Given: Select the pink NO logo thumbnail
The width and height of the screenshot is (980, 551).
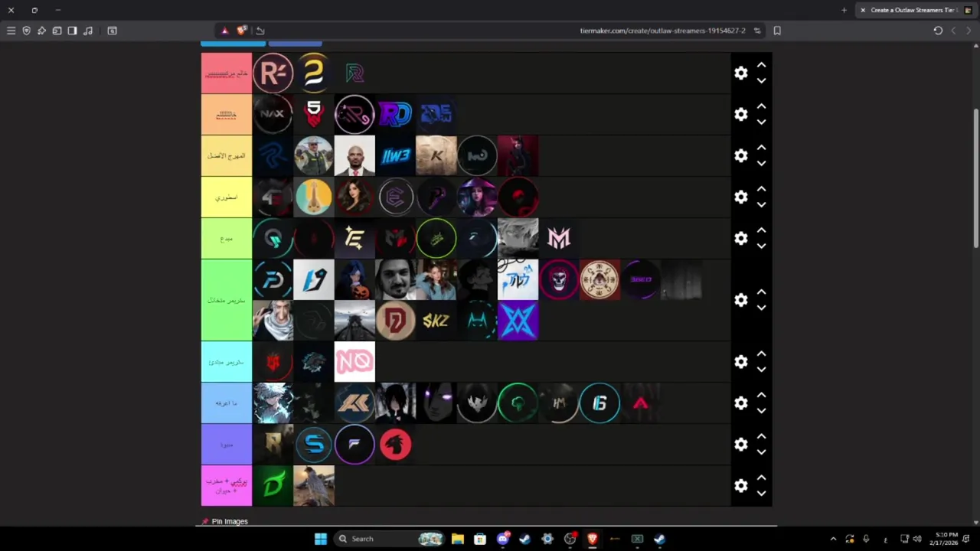Looking at the screenshot, I should point(354,361).
